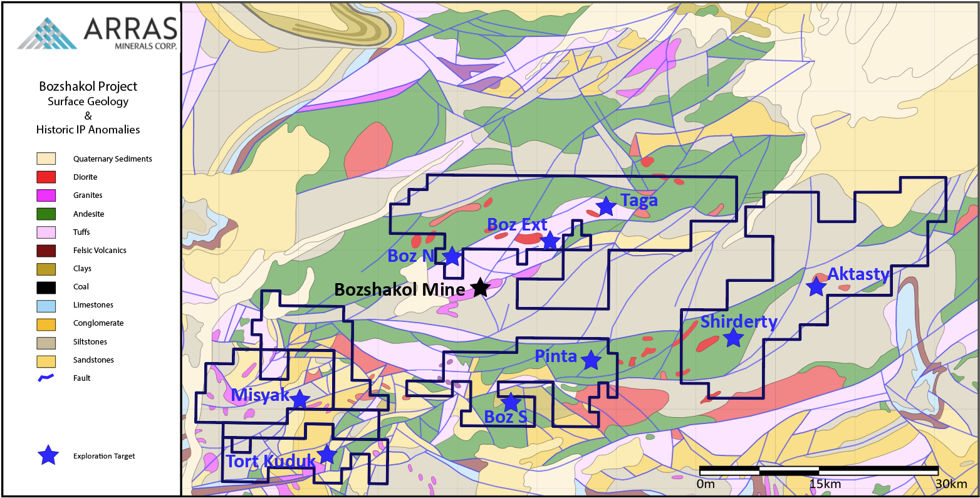Click the 'Fault' legend label
980x498 pixels.
point(82,378)
